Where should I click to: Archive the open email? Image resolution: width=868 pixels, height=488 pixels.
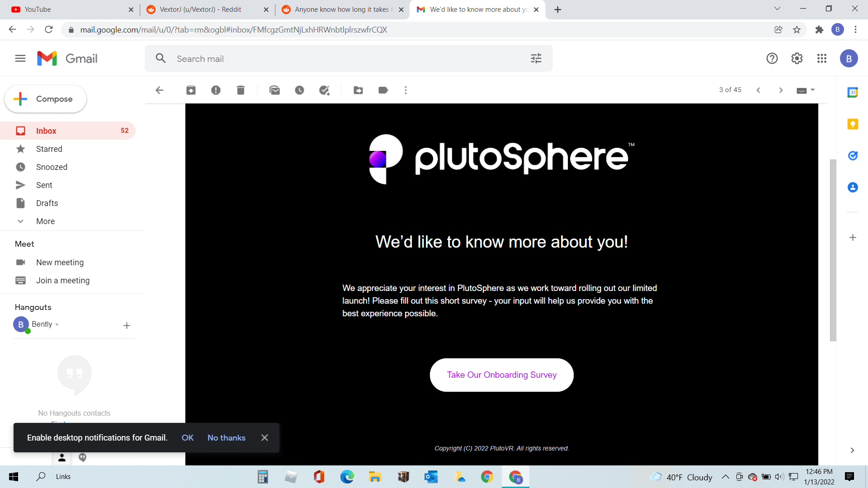191,90
